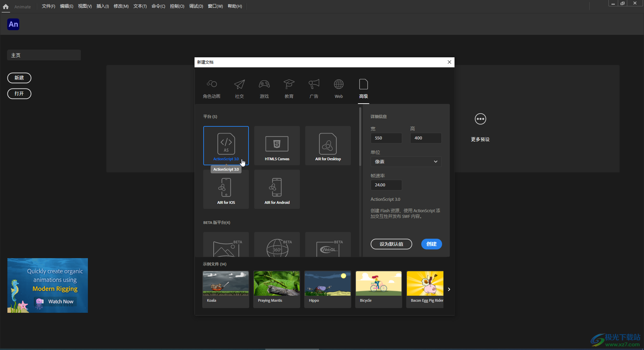
Task: Choose the BETA WebGL platform
Action: coord(328,245)
